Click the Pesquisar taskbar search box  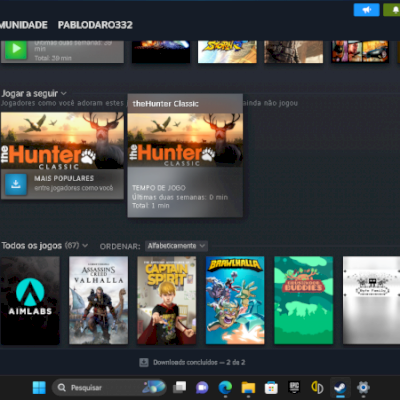click(109, 387)
